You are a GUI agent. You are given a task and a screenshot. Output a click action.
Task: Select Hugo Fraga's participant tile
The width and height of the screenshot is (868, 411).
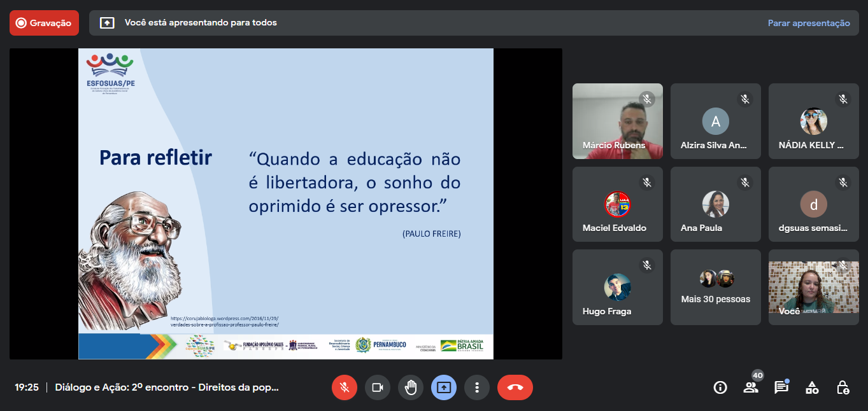617,288
